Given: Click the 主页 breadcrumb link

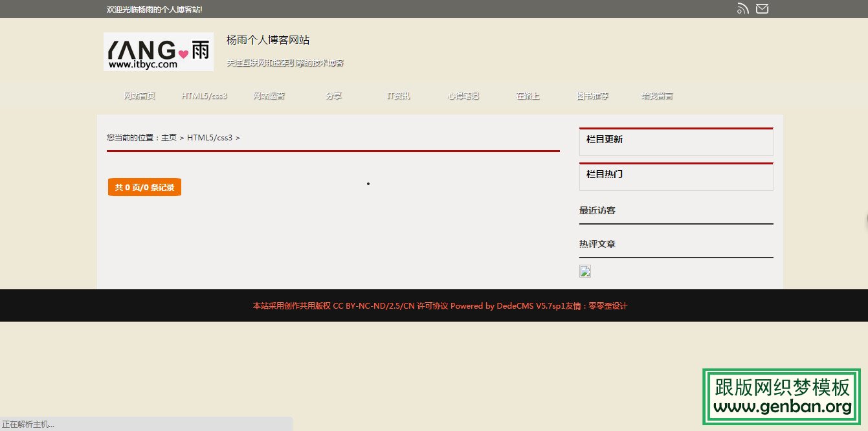Looking at the screenshot, I should (170, 138).
